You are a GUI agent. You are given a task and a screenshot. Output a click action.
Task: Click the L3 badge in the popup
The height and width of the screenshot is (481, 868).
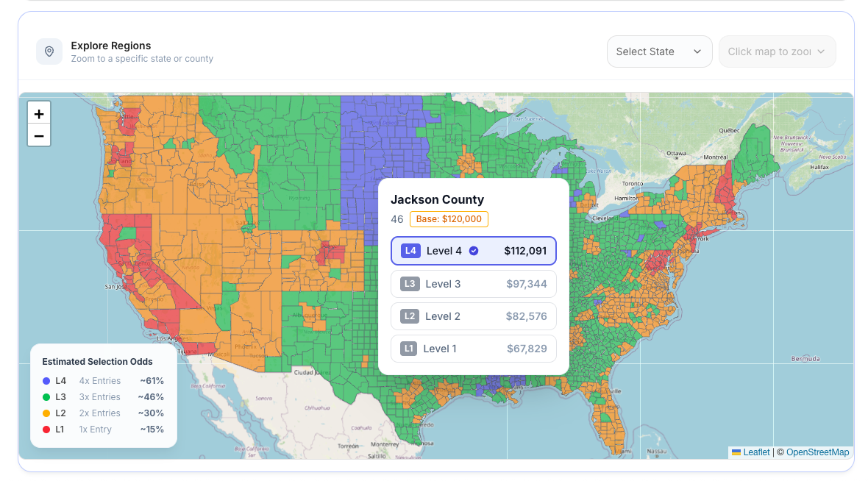coord(410,284)
